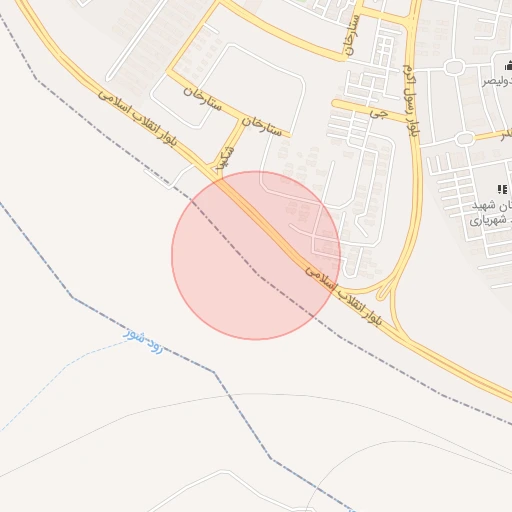The image size is (512, 512).
Task: Click the جی street label
Action: point(379,114)
